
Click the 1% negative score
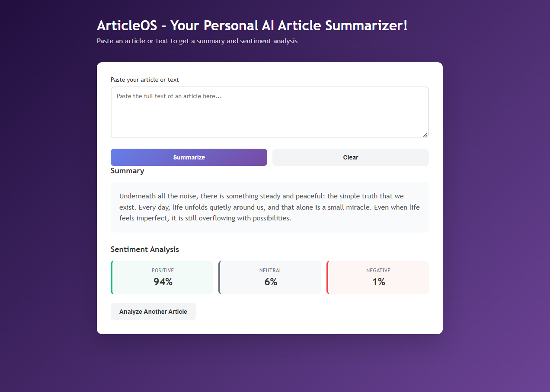(378, 282)
